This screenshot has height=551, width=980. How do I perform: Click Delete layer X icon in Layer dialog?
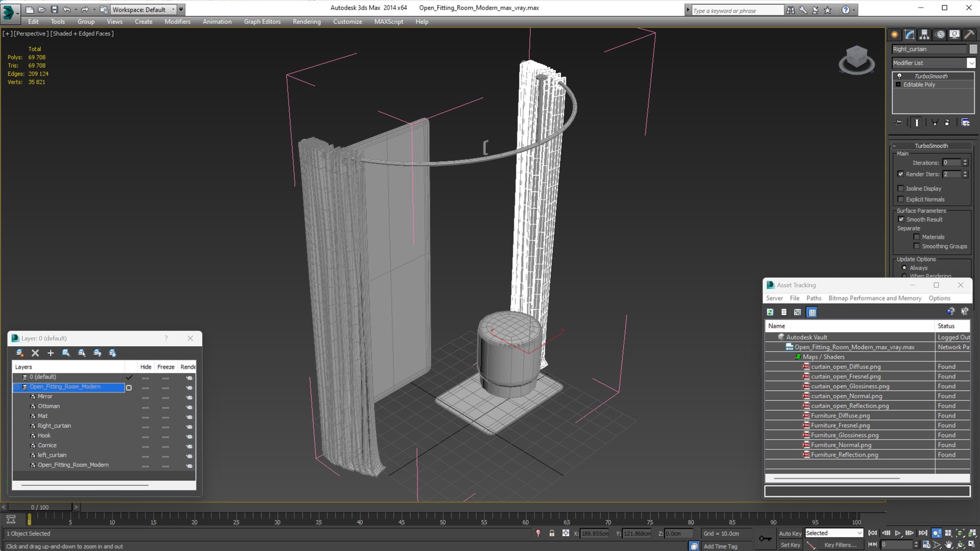pos(35,353)
